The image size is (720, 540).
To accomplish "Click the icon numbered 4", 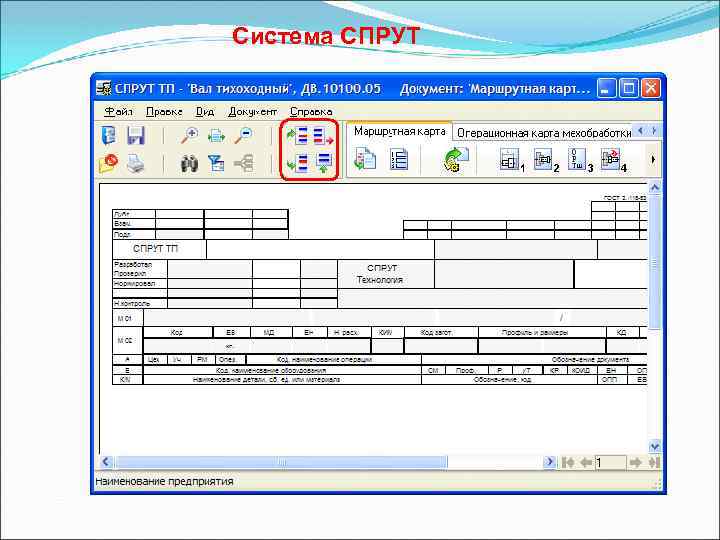I will click(x=613, y=160).
